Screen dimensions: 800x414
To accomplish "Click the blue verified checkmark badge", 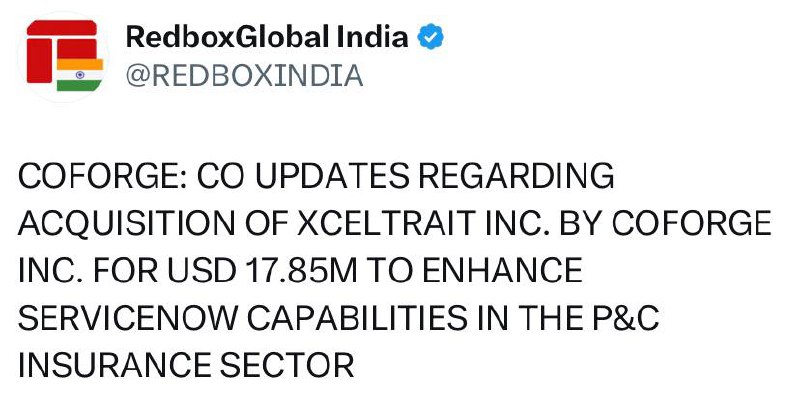I will pos(431,37).
